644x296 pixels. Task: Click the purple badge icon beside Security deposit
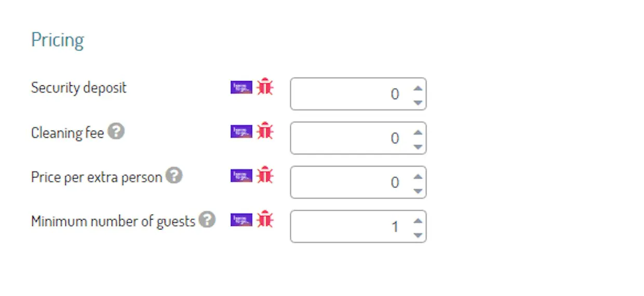click(242, 87)
